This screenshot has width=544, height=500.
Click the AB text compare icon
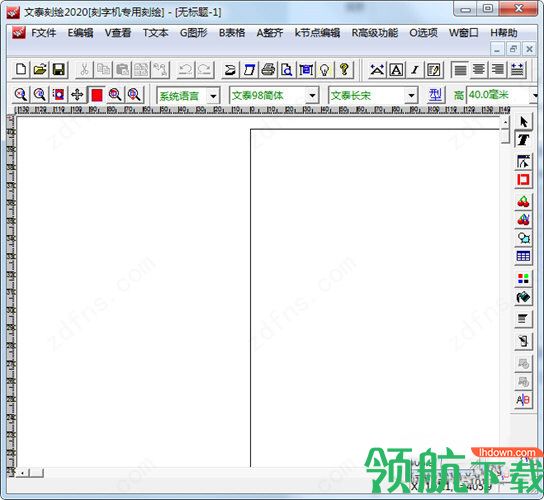523,400
